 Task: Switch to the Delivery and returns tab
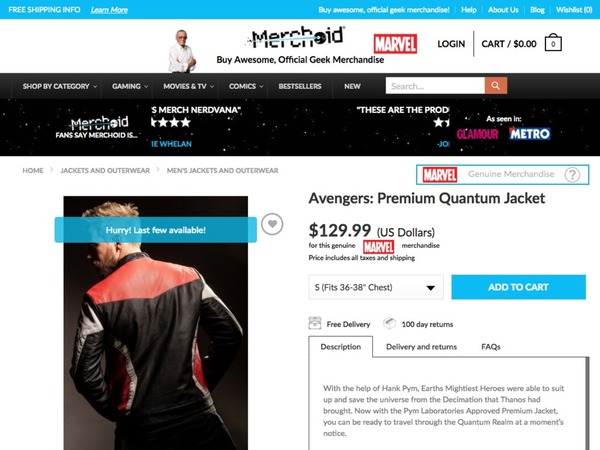point(421,347)
